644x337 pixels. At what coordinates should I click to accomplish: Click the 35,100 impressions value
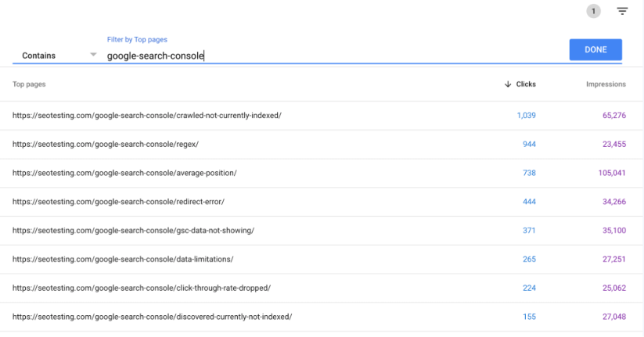[614, 231]
